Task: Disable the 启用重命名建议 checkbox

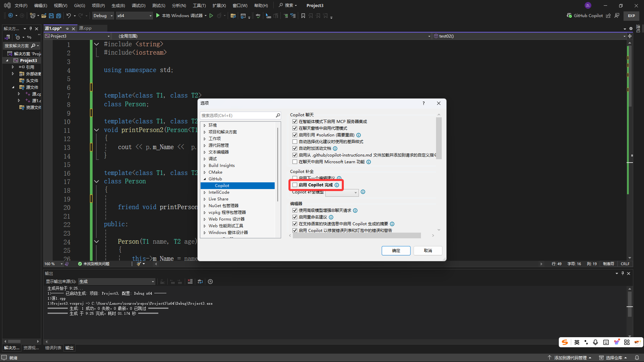Action: pyautogui.click(x=295, y=217)
